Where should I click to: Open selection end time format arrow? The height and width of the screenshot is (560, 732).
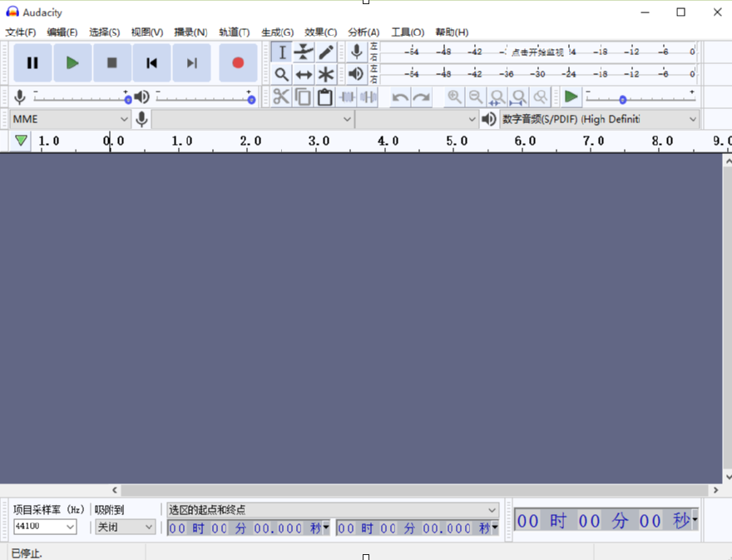click(x=495, y=528)
